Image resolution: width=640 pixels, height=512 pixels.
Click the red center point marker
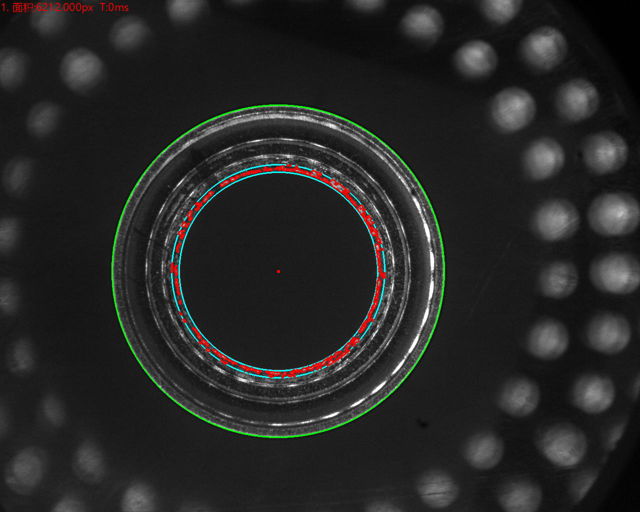point(278,271)
